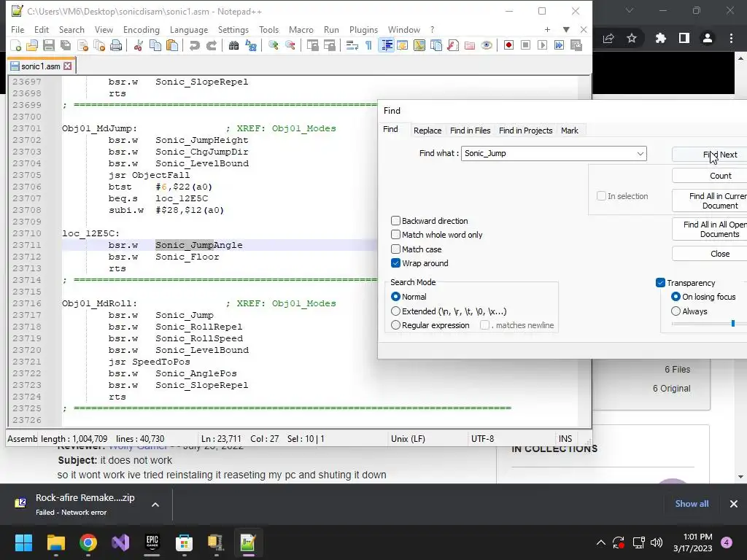Toggle Monitoring eye toolbar icon
This screenshot has height=560, width=747.
(x=487, y=46)
